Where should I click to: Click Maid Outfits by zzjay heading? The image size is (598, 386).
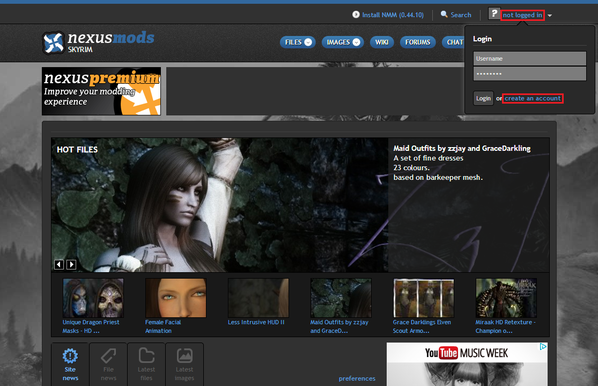(x=462, y=148)
